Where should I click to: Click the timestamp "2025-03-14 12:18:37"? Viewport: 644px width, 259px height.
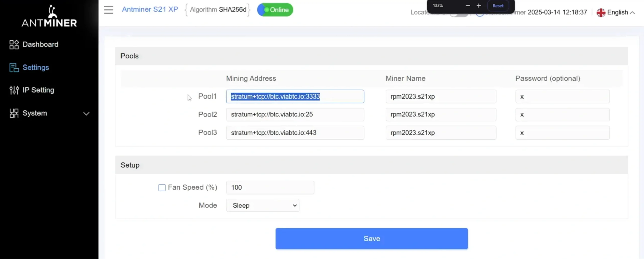click(x=557, y=12)
